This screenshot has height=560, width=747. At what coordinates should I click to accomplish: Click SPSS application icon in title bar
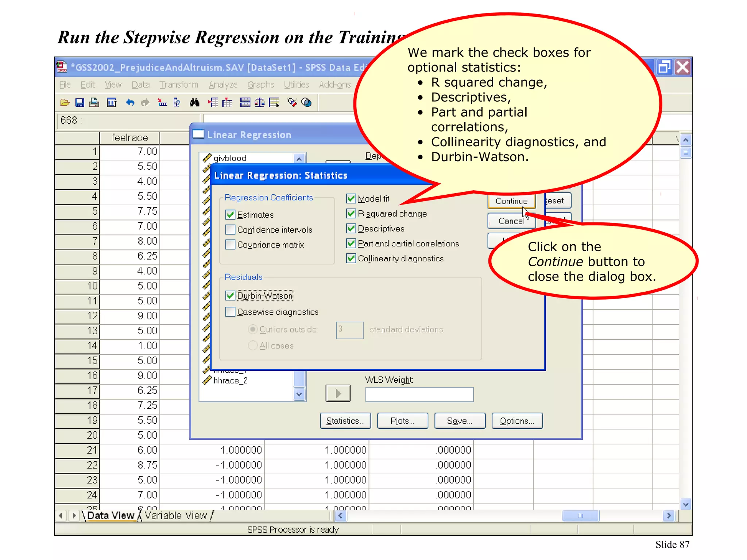pyautogui.click(x=62, y=67)
